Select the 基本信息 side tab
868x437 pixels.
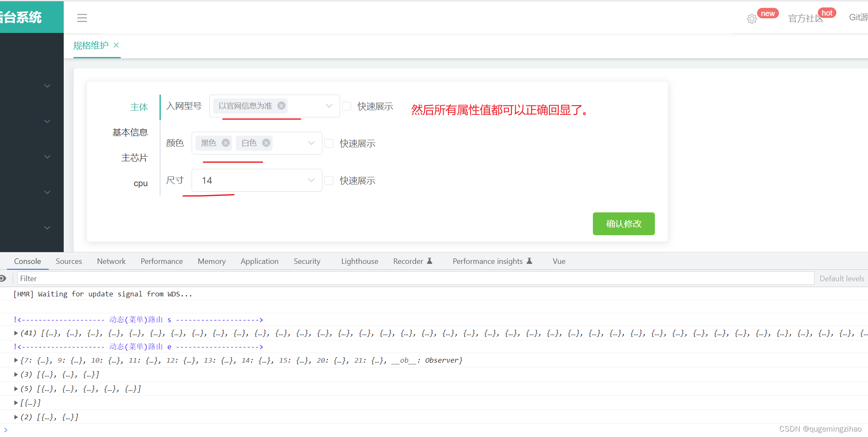(x=130, y=132)
